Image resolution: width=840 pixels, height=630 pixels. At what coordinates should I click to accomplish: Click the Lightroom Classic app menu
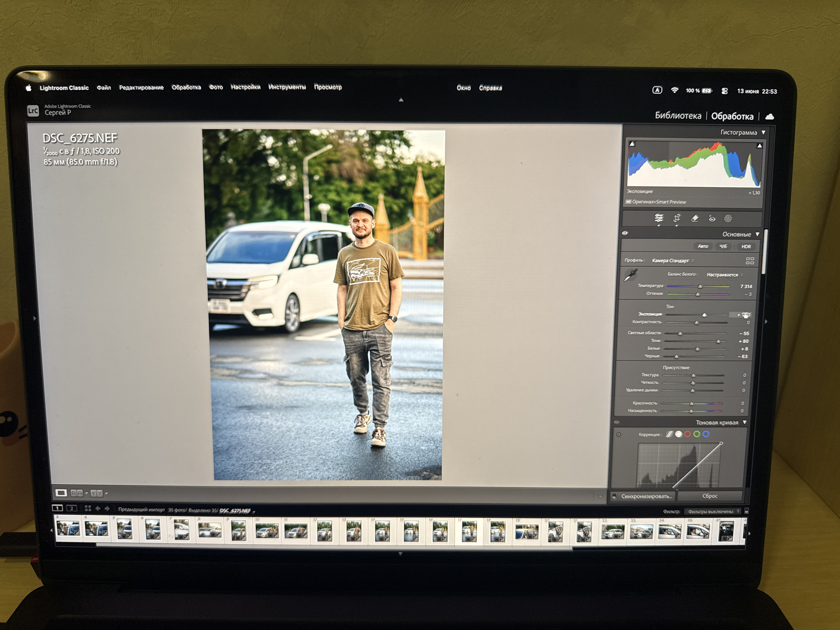(64, 88)
